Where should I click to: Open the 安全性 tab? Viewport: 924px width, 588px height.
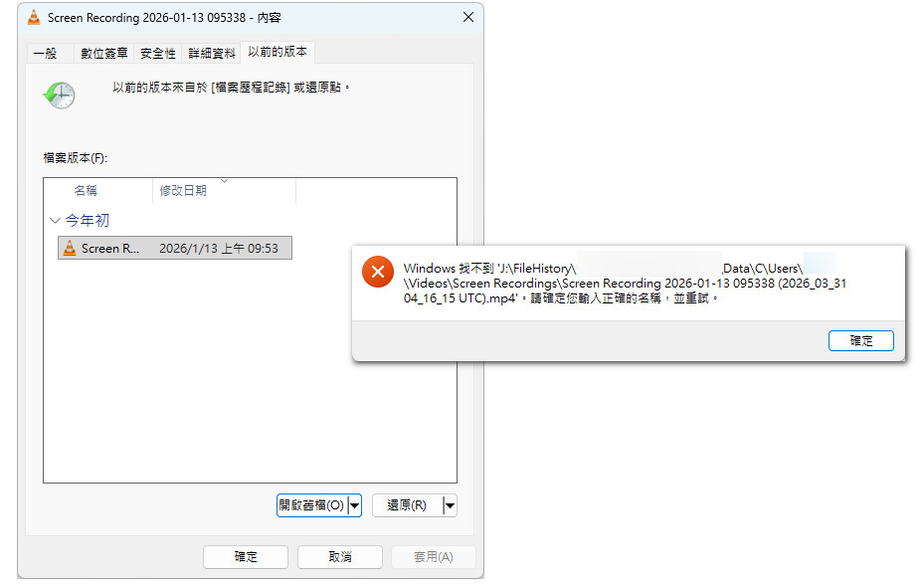tap(158, 53)
